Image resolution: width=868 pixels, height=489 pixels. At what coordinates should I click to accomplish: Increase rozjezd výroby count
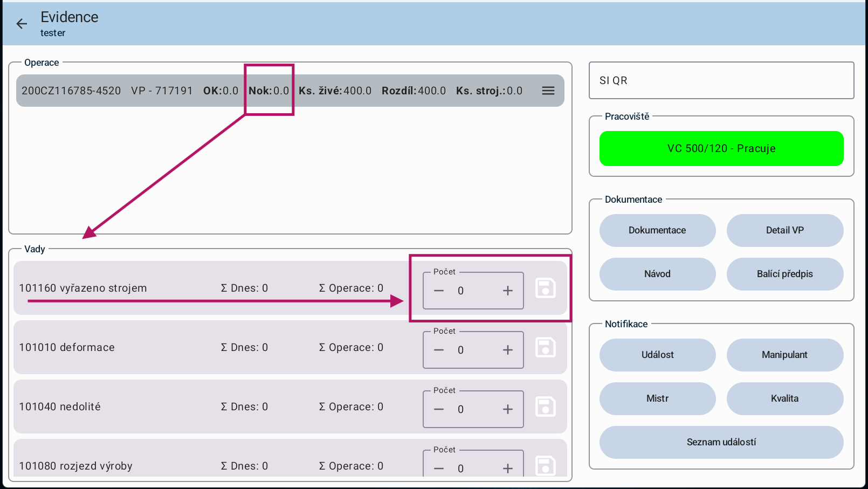[507, 469]
